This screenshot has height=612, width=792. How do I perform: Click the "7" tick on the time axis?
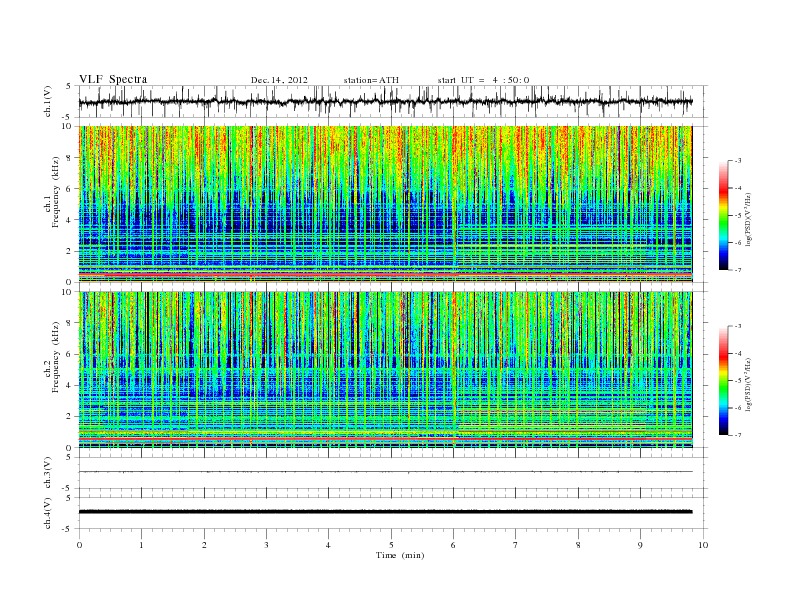click(516, 545)
